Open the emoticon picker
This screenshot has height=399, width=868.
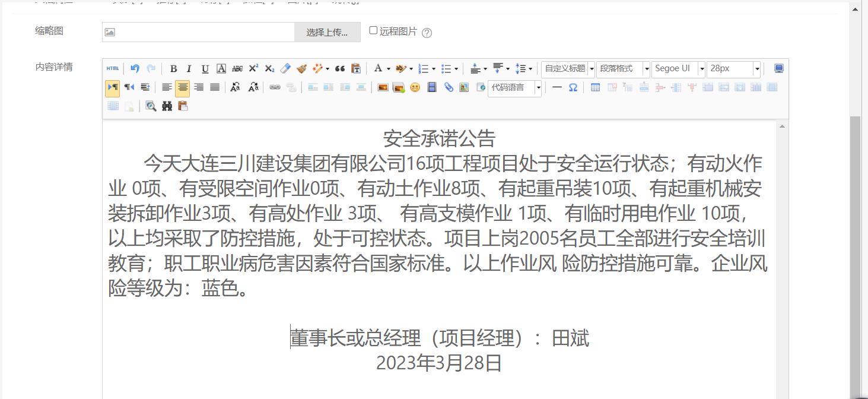click(x=415, y=88)
